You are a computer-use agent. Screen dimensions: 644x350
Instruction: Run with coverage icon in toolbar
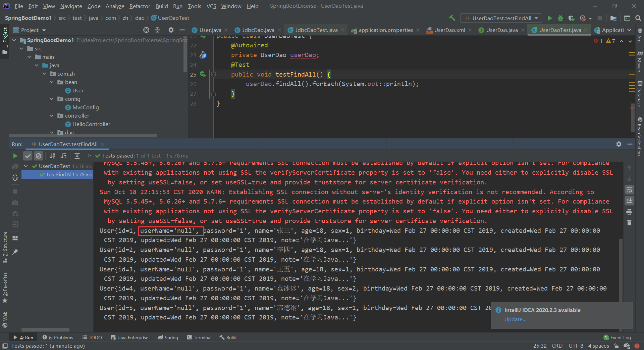pos(572,18)
